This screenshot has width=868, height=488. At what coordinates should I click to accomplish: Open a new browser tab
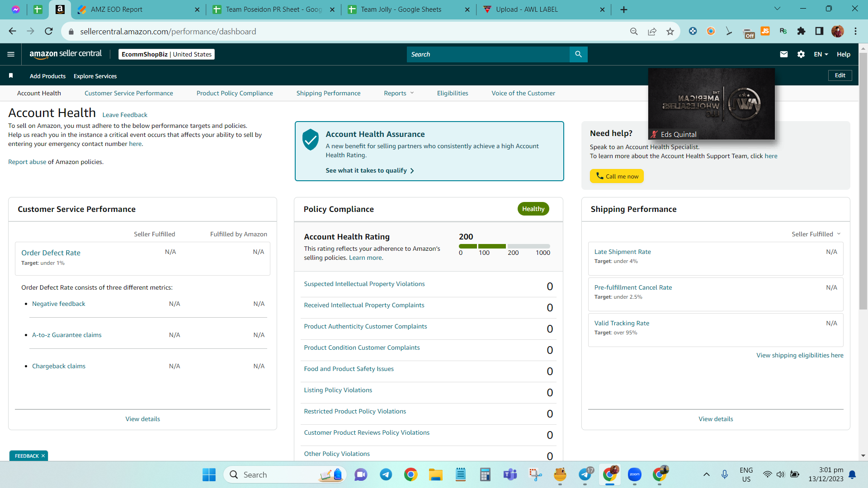tap(624, 9)
